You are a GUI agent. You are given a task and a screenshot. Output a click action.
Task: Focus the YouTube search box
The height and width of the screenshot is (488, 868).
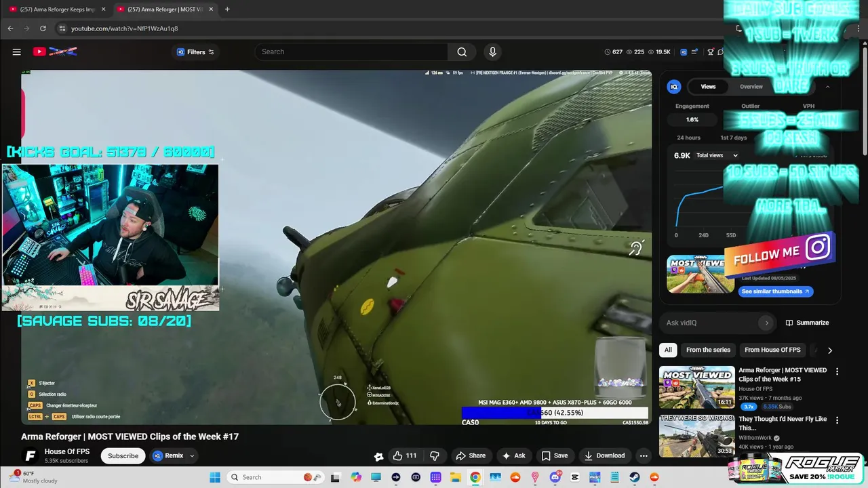pyautogui.click(x=351, y=52)
